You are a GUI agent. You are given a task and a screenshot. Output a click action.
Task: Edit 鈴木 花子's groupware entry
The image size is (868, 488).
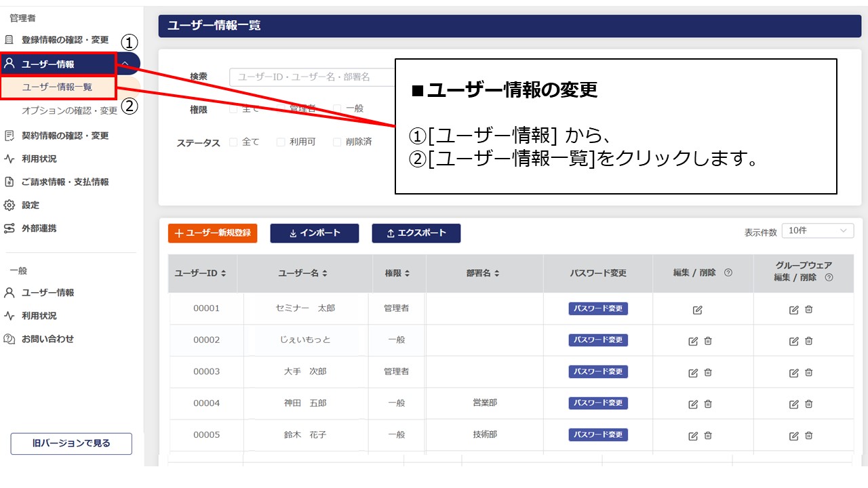(793, 434)
